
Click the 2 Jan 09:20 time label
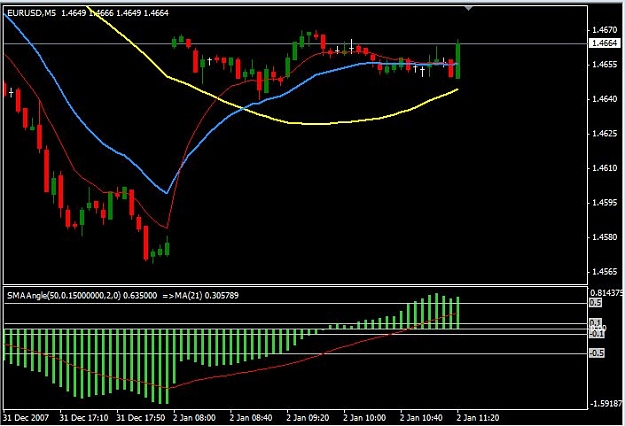click(308, 418)
